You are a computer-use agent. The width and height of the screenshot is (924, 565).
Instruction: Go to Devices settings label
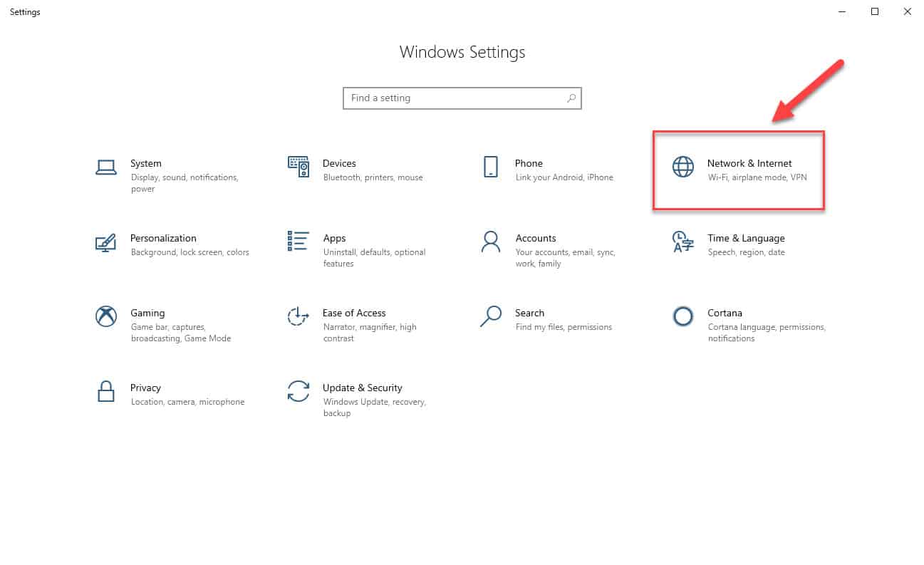tap(339, 163)
